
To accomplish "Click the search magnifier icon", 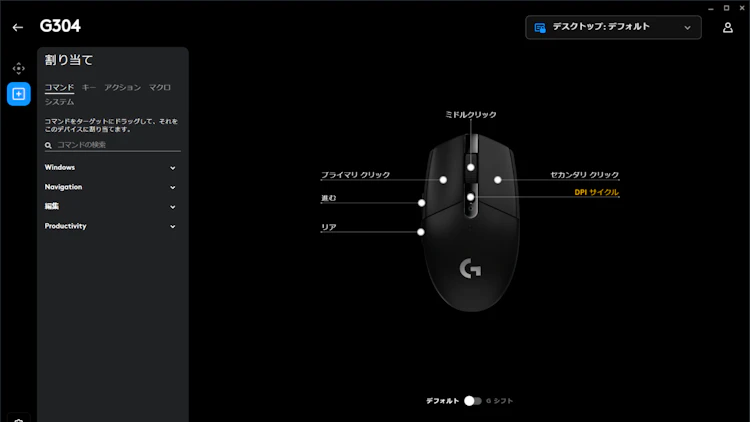I will point(48,145).
